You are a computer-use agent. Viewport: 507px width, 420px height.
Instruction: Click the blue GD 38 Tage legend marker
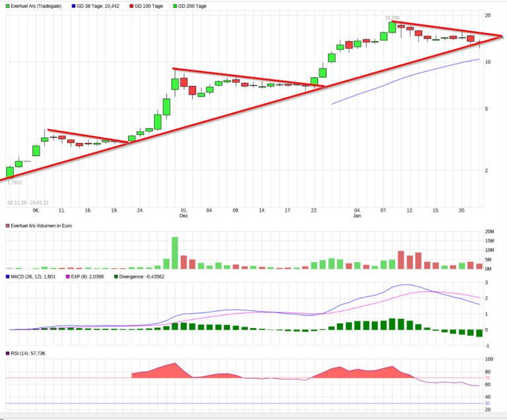72,5
